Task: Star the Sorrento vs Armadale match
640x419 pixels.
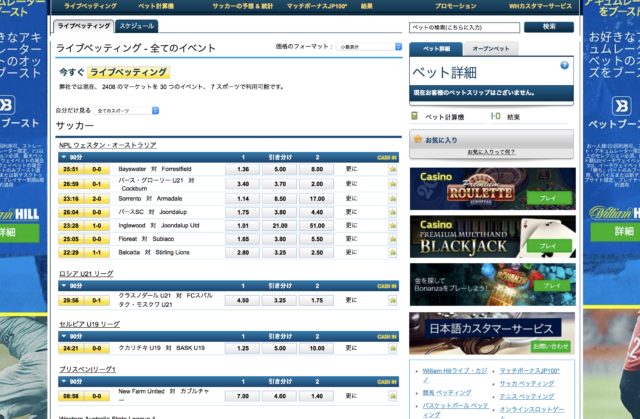Action: click(x=393, y=198)
